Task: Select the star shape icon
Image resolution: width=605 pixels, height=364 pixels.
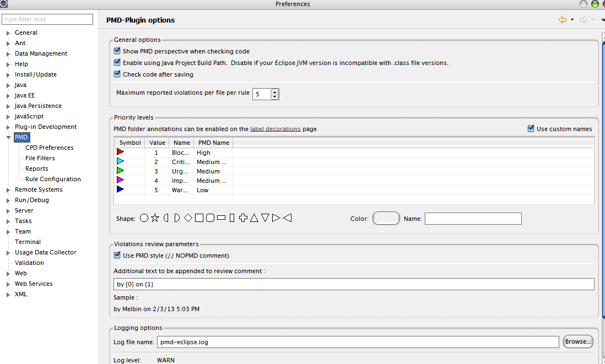Action: click(155, 218)
